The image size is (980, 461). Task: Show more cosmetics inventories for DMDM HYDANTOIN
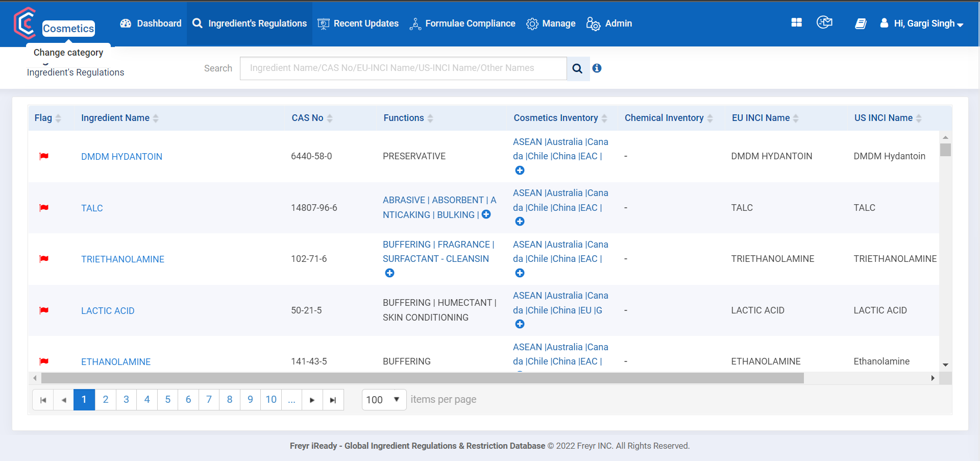coord(520,171)
